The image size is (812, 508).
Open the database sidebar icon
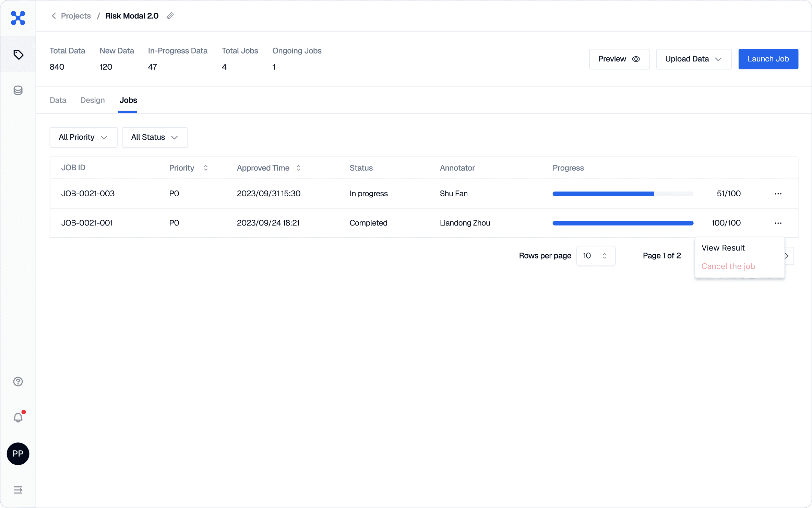tap(18, 90)
